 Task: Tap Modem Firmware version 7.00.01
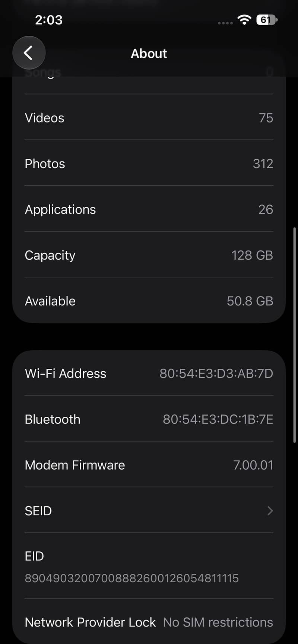tap(253, 465)
